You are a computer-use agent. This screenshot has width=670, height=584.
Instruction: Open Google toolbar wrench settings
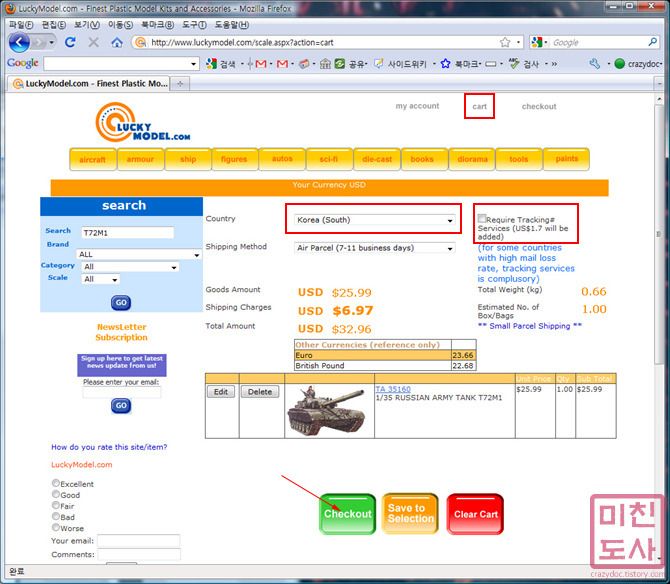(x=594, y=64)
